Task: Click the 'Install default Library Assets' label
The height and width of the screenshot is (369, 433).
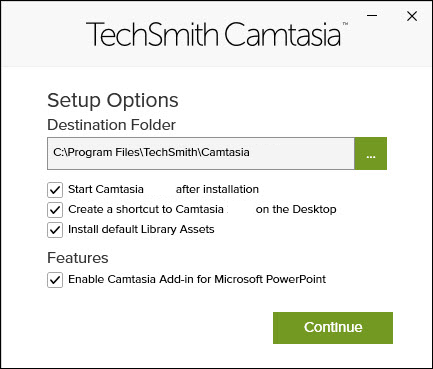Action: (x=141, y=230)
